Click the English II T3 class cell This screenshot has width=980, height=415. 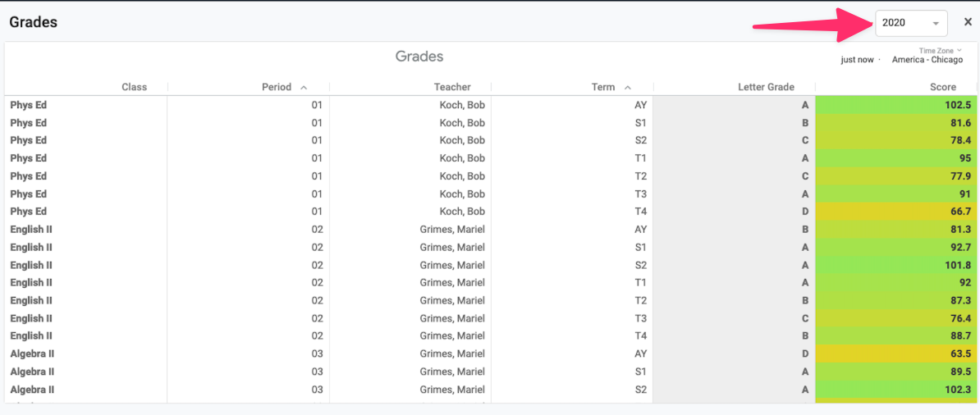point(31,318)
